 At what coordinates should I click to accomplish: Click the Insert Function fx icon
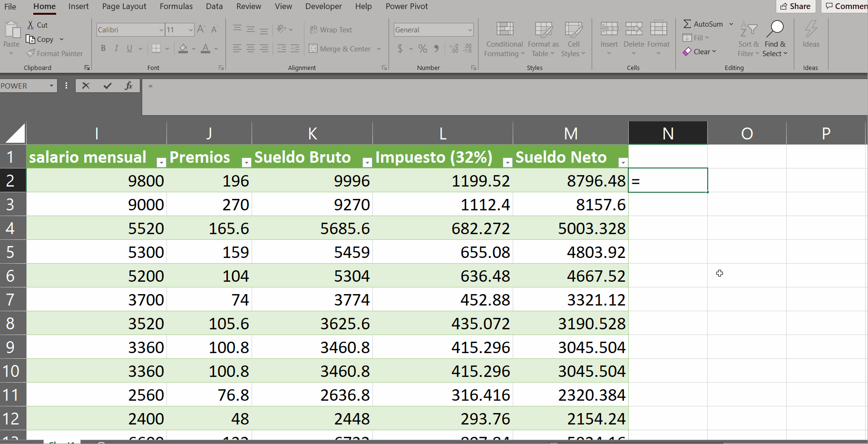[129, 86]
